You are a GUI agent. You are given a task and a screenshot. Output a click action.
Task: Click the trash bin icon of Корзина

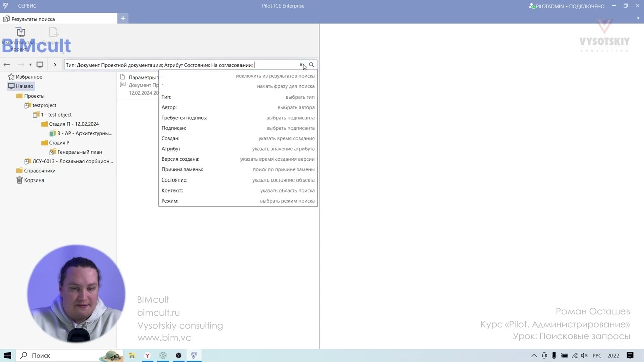coord(19,180)
